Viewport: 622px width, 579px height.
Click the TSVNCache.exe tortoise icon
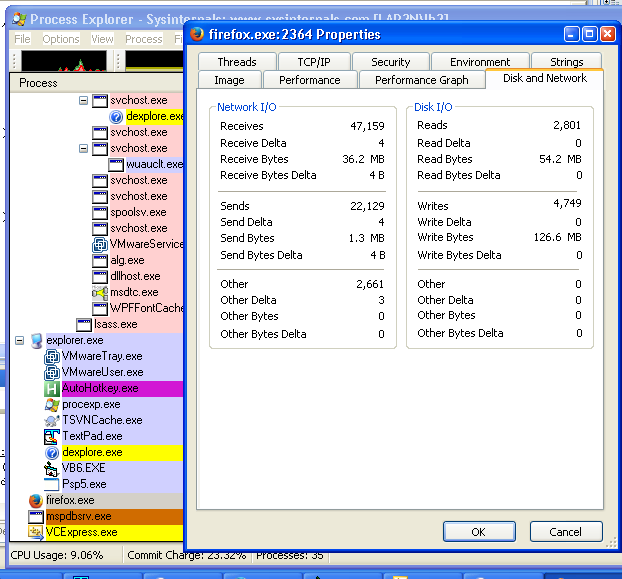click(52, 420)
